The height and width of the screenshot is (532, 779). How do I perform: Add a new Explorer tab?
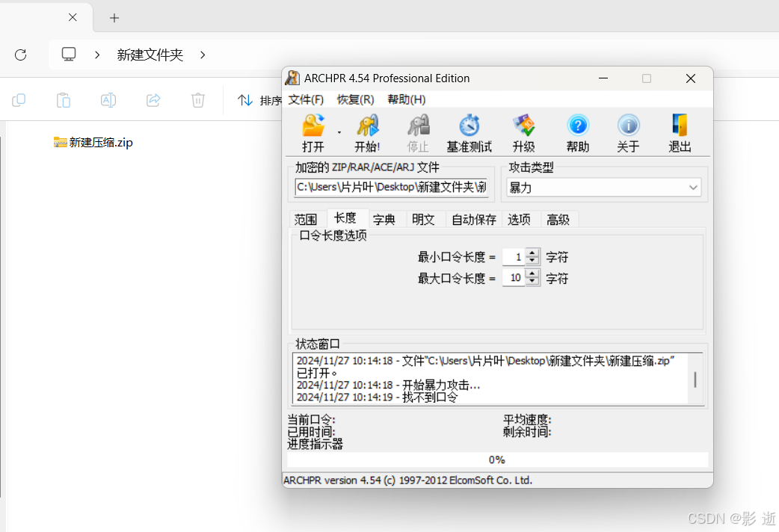click(114, 18)
